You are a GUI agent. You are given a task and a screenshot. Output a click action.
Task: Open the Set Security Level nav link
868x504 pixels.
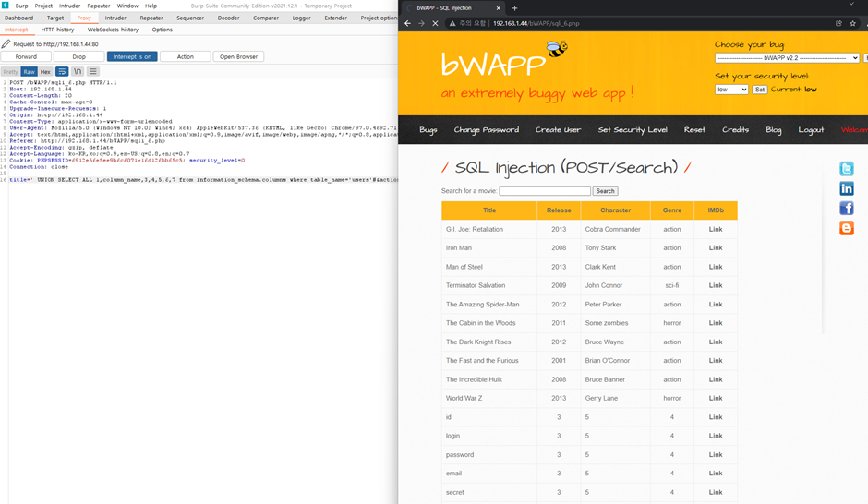(x=633, y=130)
